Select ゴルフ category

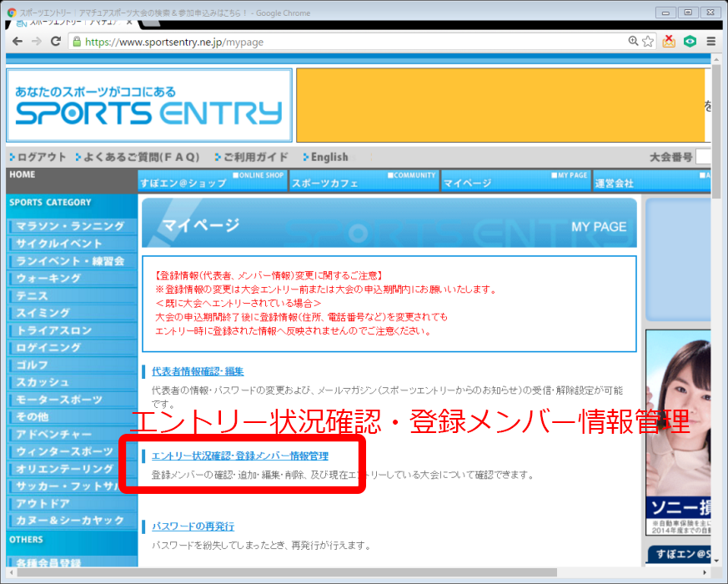click(x=73, y=365)
